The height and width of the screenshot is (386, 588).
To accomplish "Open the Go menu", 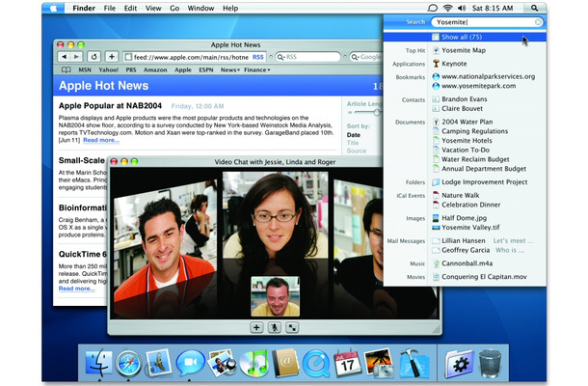I will [174, 8].
